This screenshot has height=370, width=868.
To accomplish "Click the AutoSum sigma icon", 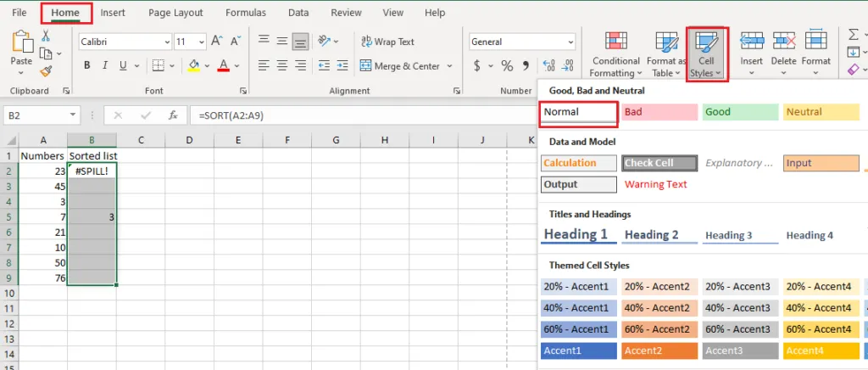I will pyautogui.click(x=853, y=35).
